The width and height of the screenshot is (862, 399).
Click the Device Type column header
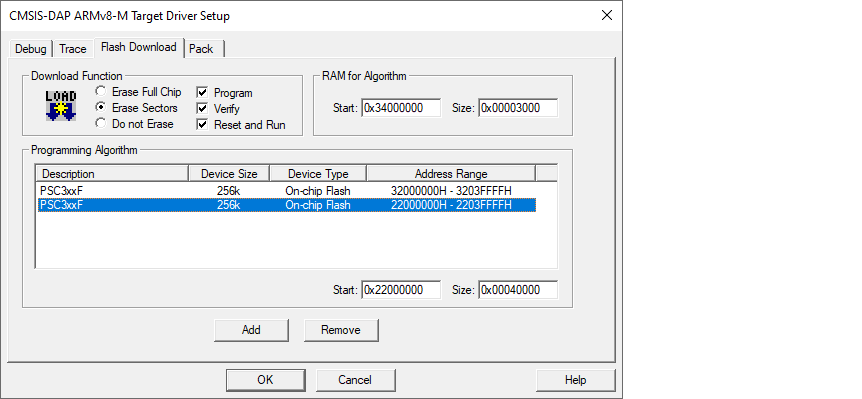coord(318,174)
